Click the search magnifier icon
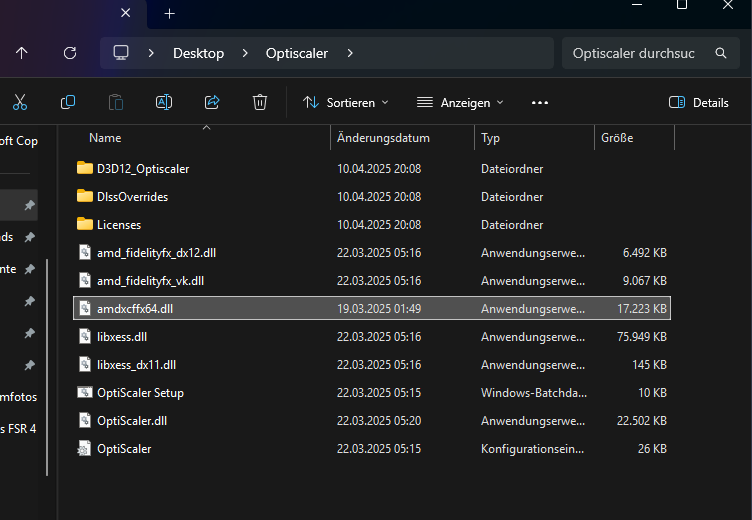 click(721, 53)
